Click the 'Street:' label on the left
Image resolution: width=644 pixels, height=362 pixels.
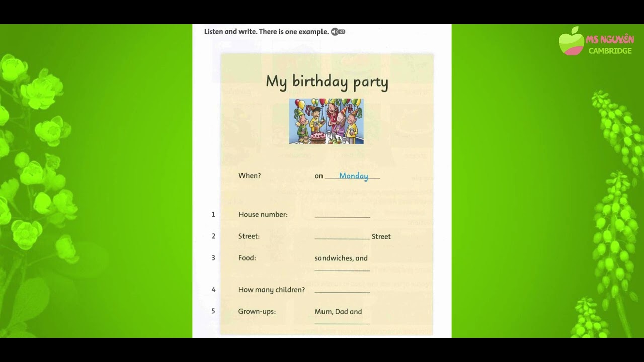point(249,236)
